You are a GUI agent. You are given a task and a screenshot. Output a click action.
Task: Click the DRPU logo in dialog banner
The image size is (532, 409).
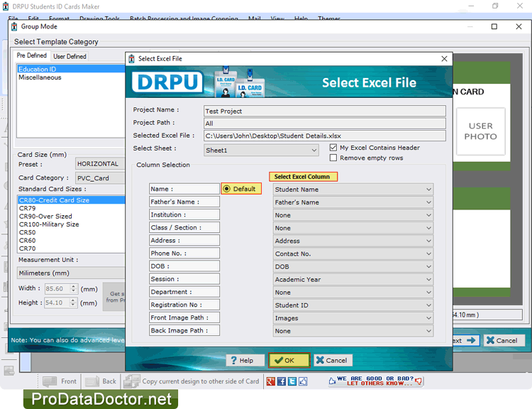pyautogui.click(x=167, y=82)
